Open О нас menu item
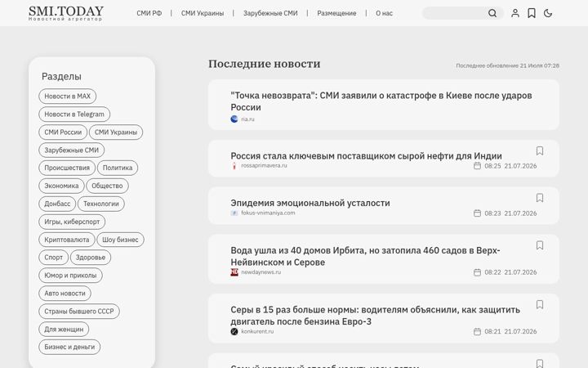Image resolution: width=588 pixels, height=368 pixels. 385,13
